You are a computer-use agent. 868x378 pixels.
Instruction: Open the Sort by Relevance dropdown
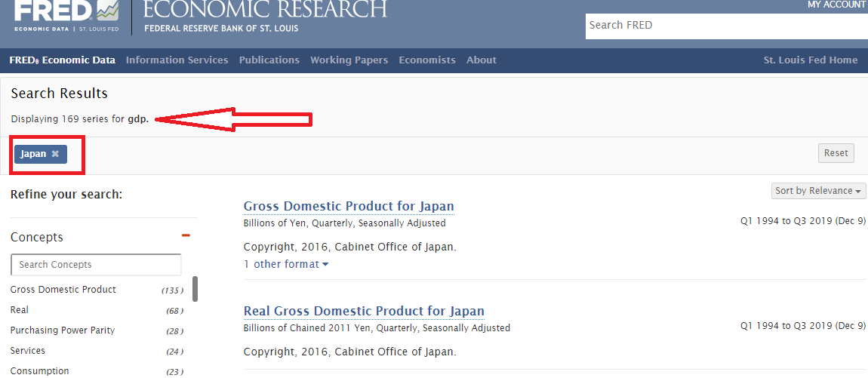coord(818,191)
